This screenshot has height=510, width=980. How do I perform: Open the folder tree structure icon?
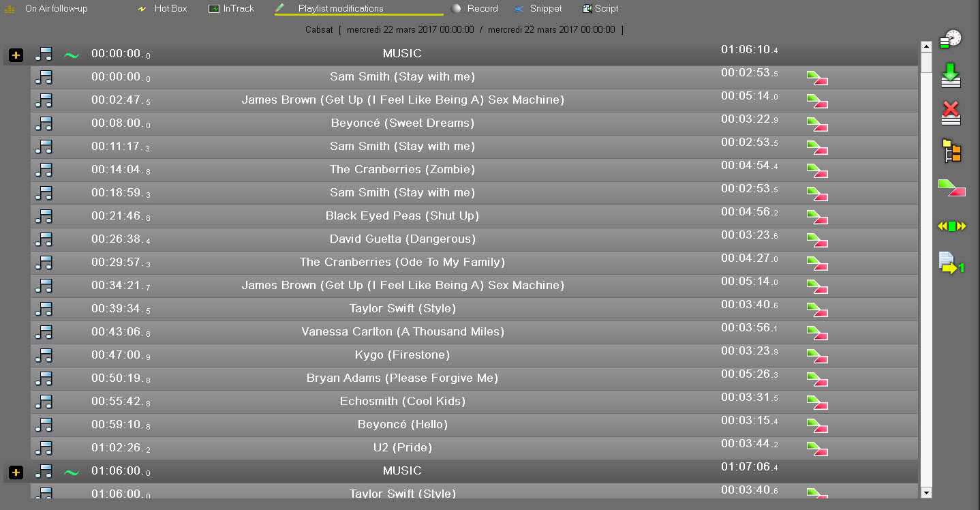click(x=951, y=151)
